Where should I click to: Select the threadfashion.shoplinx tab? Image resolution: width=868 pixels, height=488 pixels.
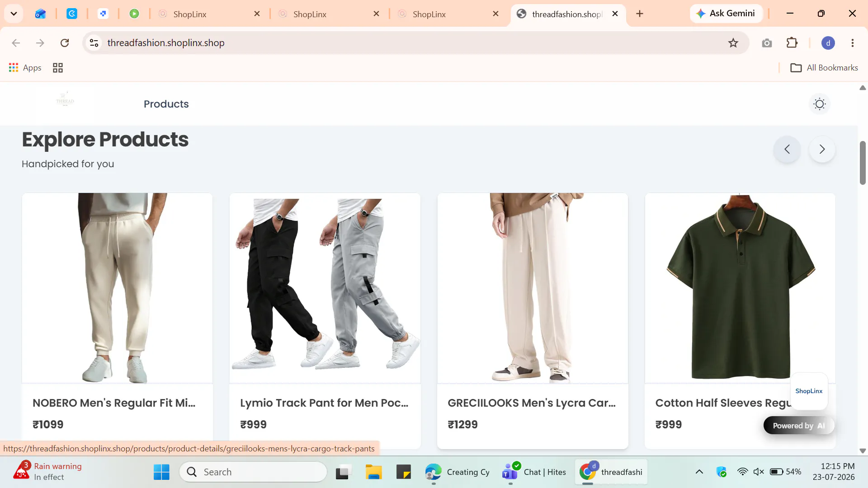pyautogui.click(x=567, y=14)
